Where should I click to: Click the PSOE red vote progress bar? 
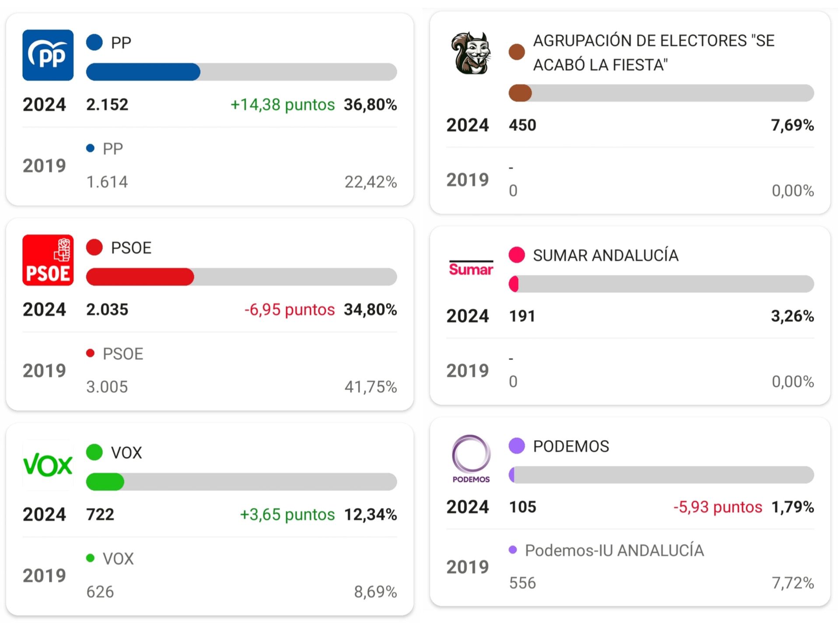241,277
